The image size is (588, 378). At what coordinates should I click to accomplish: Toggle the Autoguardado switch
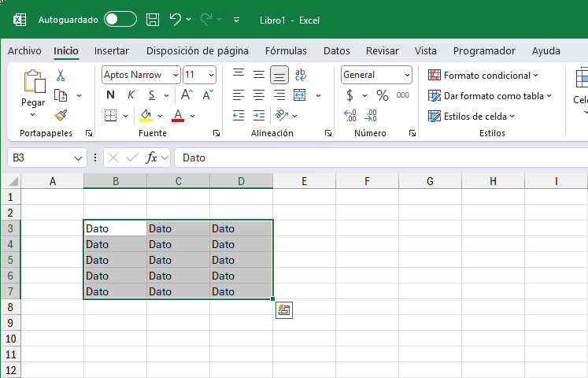(x=120, y=19)
